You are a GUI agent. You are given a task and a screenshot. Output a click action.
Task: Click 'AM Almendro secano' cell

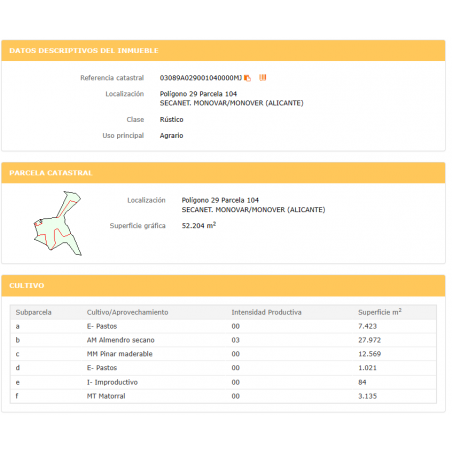[x=121, y=340]
